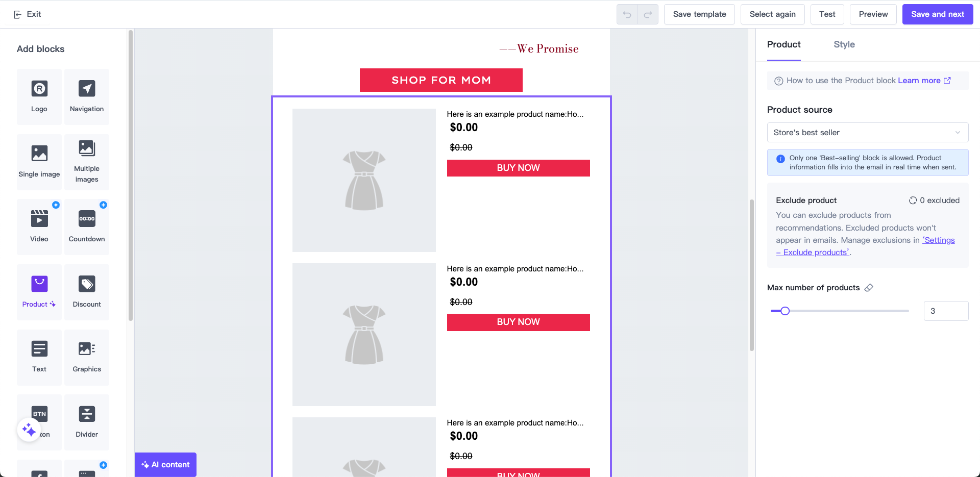Insert a Countdown timer block
The width and height of the screenshot is (980, 477).
click(x=87, y=227)
